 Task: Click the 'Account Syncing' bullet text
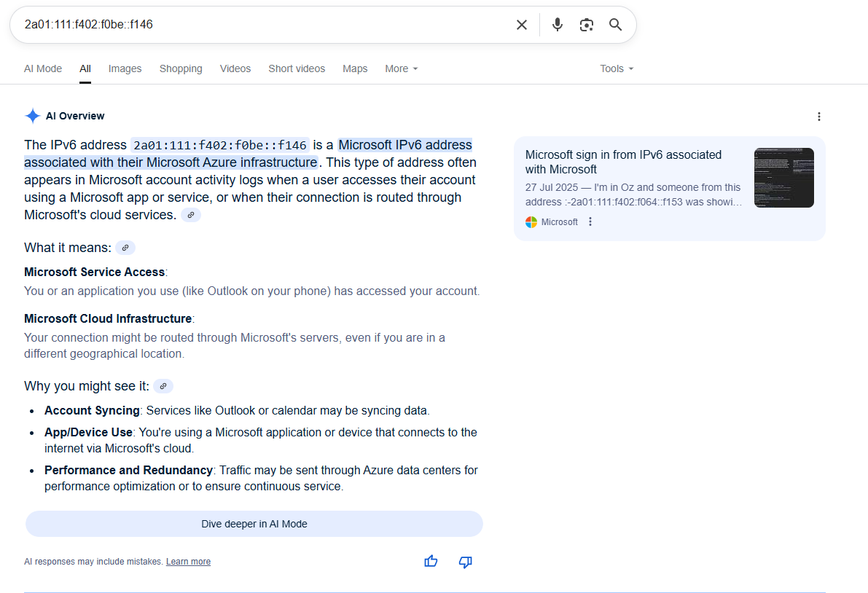point(92,410)
